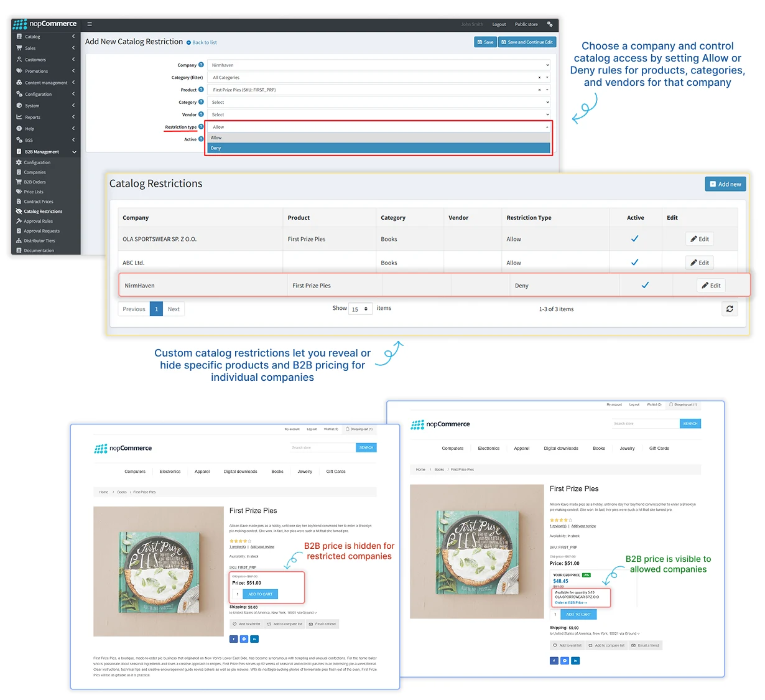The image size is (765, 700).
Task: Expand the Catalog sidebar menu
Action: click(x=46, y=37)
